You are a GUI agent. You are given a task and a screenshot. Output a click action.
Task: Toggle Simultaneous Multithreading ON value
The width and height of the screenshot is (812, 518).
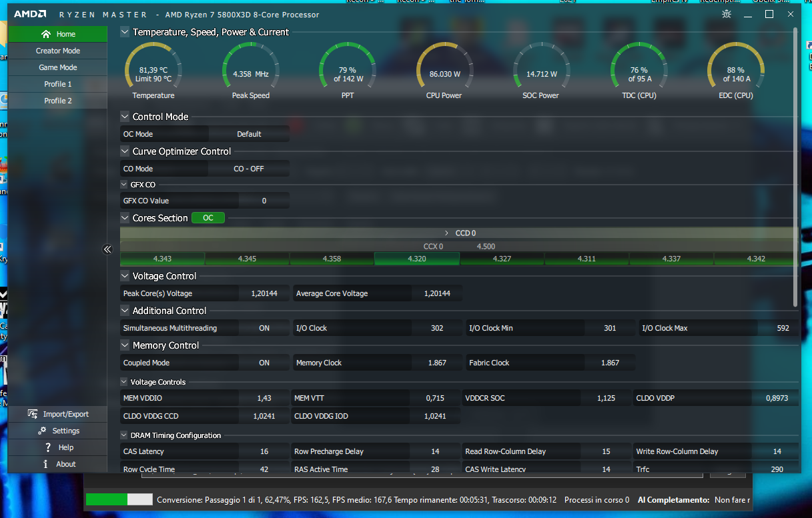(x=264, y=328)
